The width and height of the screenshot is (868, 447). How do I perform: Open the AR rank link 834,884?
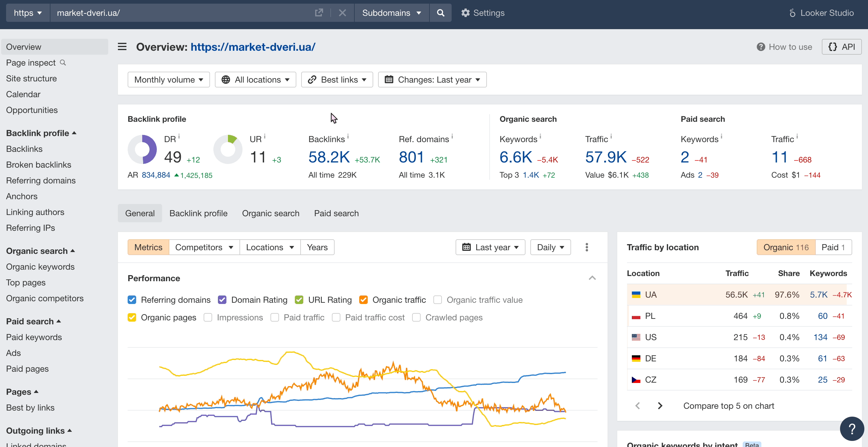coord(156,175)
